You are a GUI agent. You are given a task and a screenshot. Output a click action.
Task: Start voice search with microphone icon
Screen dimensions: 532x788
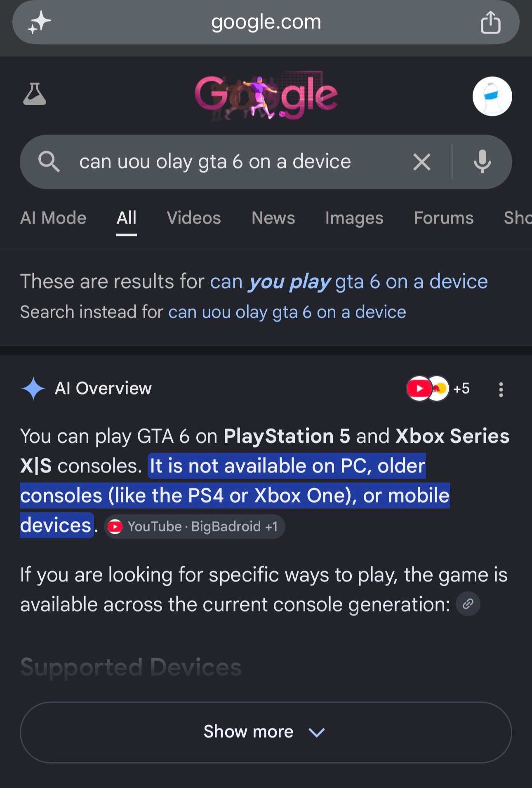(482, 162)
